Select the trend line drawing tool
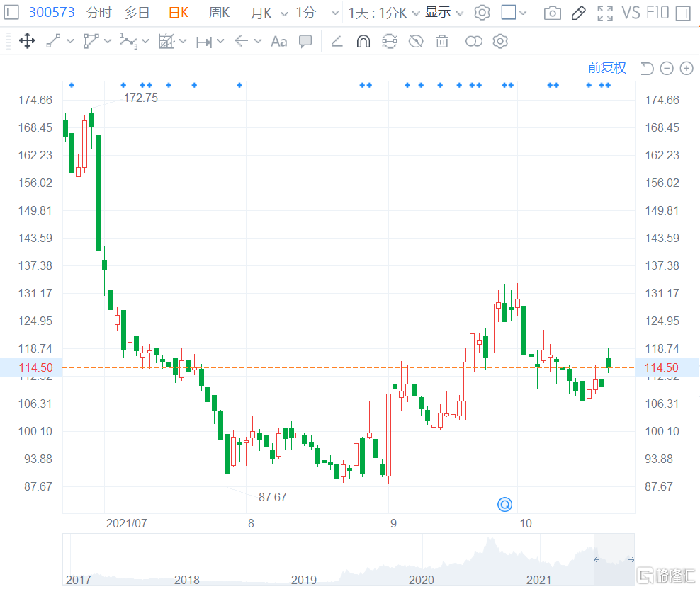The width and height of the screenshot is (700, 589). [x=54, y=42]
